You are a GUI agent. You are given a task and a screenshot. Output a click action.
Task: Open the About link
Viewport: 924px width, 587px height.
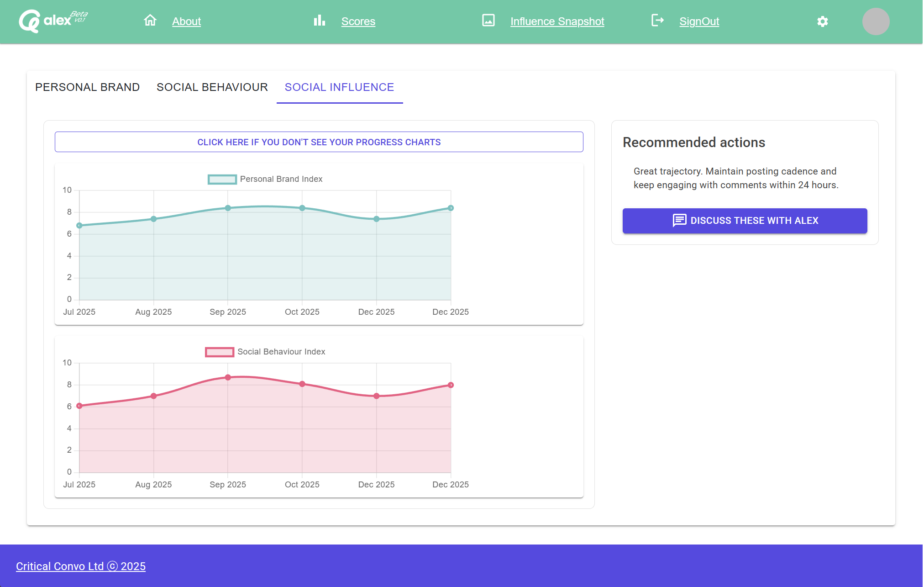pos(186,21)
